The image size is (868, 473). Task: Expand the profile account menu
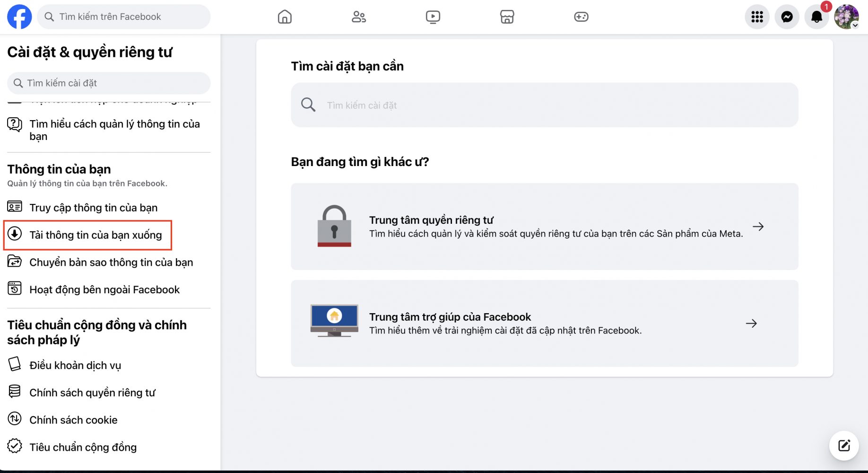pyautogui.click(x=846, y=17)
